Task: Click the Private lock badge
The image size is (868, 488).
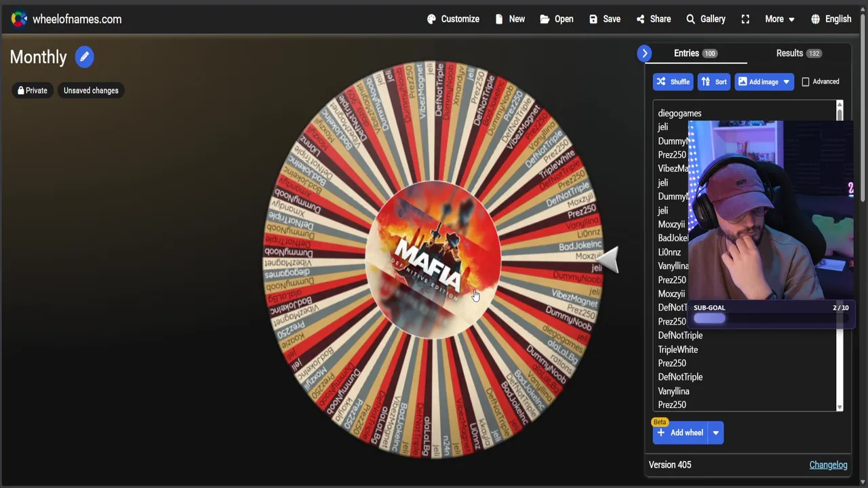Action: pyautogui.click(x=33, y=90)
